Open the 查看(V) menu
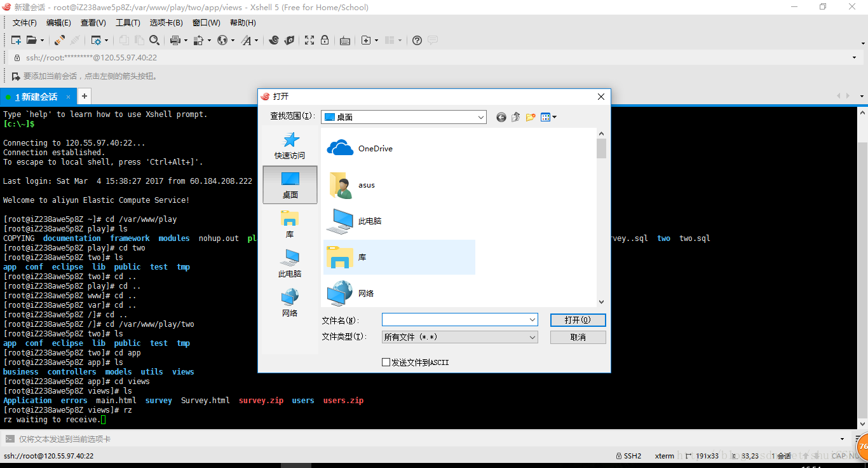Viewport: 868px width, 468px height. tap(93, 23)
